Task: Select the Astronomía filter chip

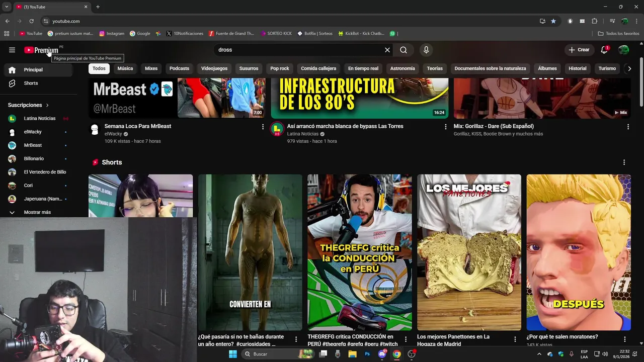Action: [x=403, y=68]
